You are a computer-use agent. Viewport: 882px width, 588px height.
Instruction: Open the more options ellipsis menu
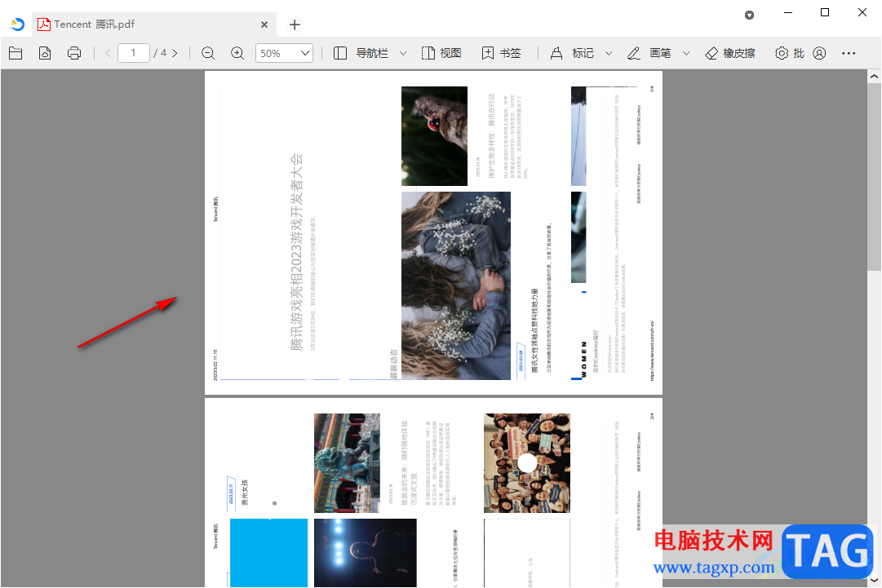(x=849, y=53)
